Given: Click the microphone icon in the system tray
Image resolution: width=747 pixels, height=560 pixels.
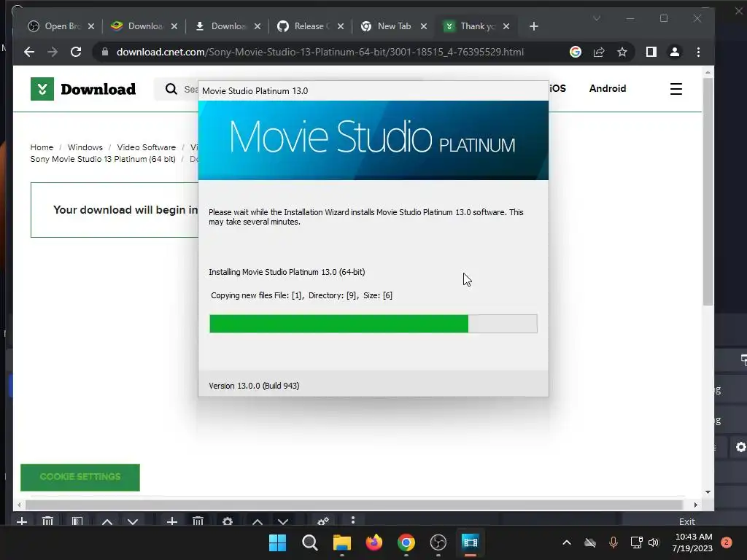Looking at the screenshot, I should 614,542.
